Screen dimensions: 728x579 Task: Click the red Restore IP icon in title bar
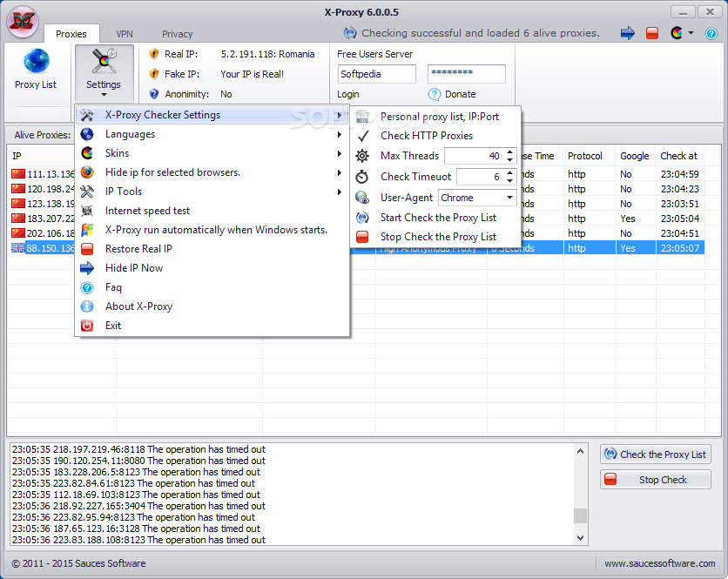pyautogui.click(x=652, y=33)
